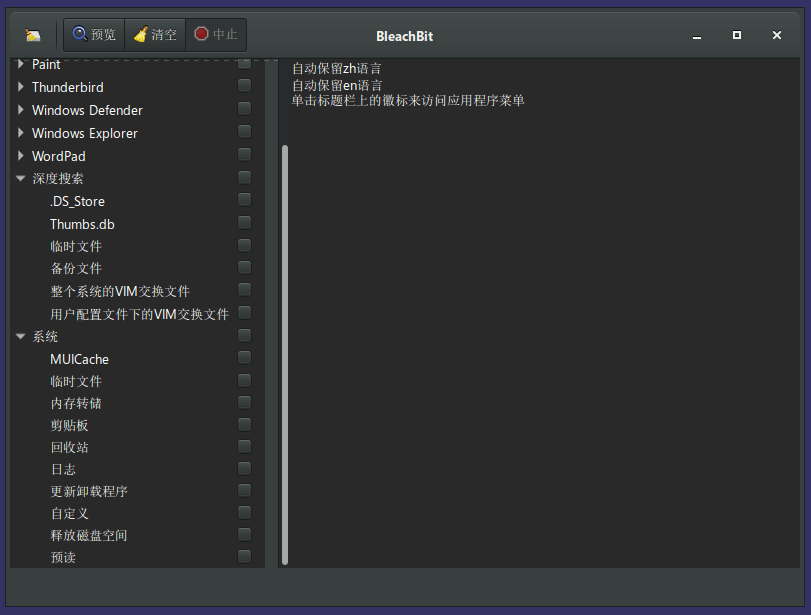
Task: Check the WordPad checkbox
Action: click(x=245, y=155)
